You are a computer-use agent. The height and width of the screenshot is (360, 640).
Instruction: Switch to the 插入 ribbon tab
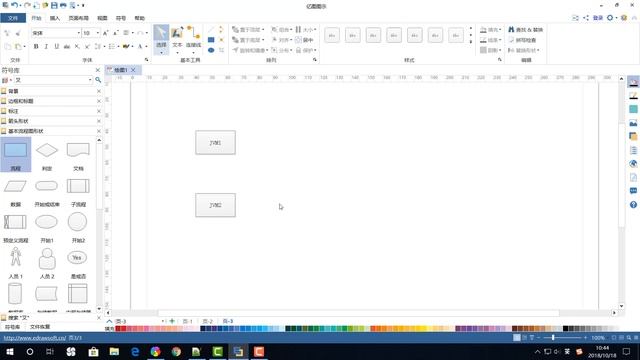[55, 18]
